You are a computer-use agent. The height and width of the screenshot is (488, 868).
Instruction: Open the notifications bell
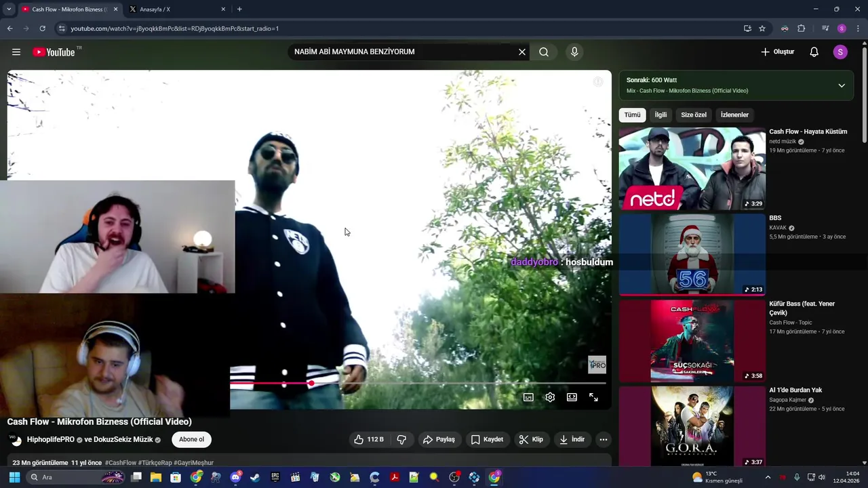pyautogui.click(x=814, y=52)
